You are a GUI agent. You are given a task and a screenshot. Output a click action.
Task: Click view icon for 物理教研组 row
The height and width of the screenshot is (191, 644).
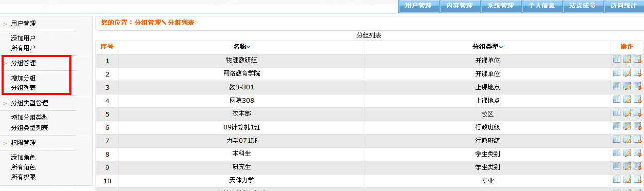click(x=617, y=60)
